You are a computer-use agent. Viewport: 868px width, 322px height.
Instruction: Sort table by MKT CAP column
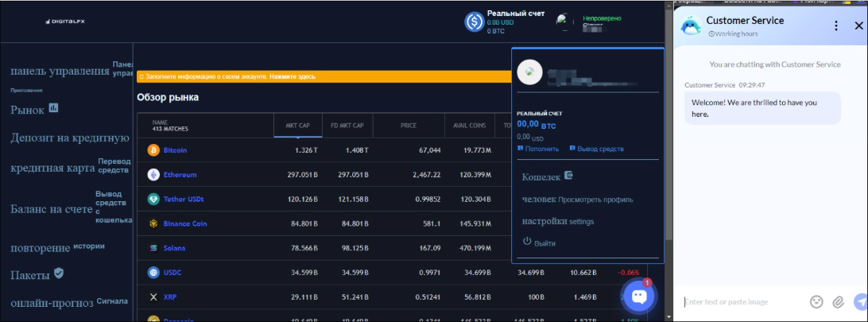point(297,126)
